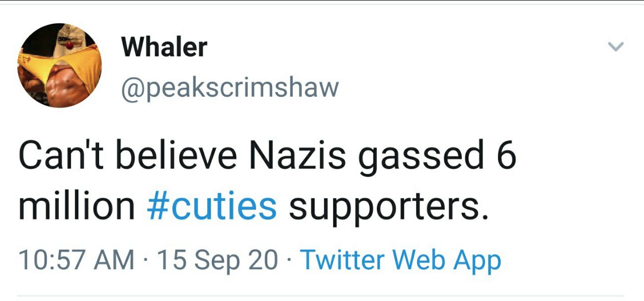Click the gray username under Whaler
644x301 pixels.
pos(230,88)
